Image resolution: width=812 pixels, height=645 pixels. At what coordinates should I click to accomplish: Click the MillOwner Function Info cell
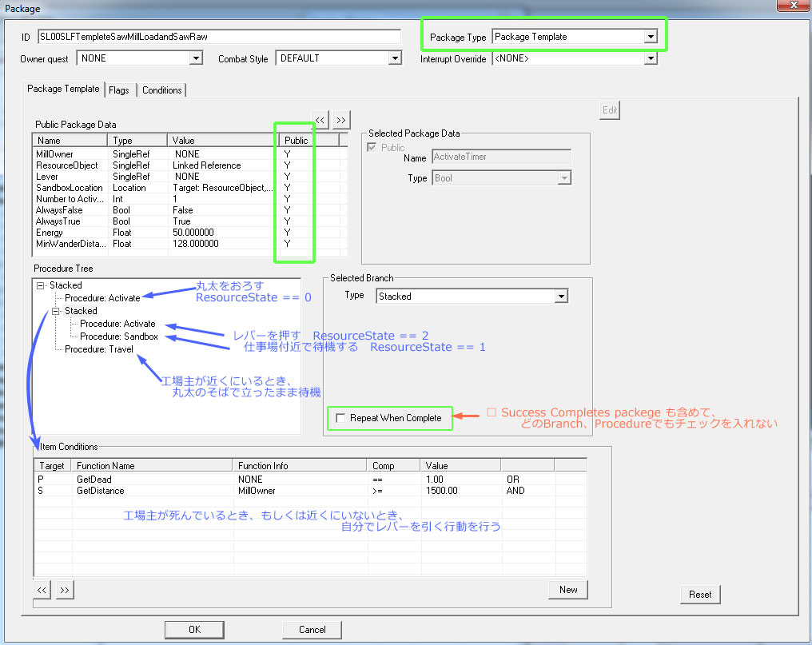[257, 491]
